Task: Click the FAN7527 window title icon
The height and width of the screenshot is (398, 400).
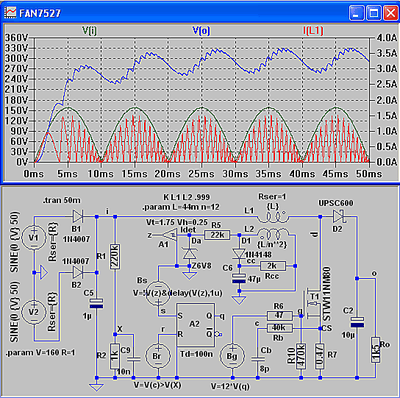Action: [x=10, y=13]
